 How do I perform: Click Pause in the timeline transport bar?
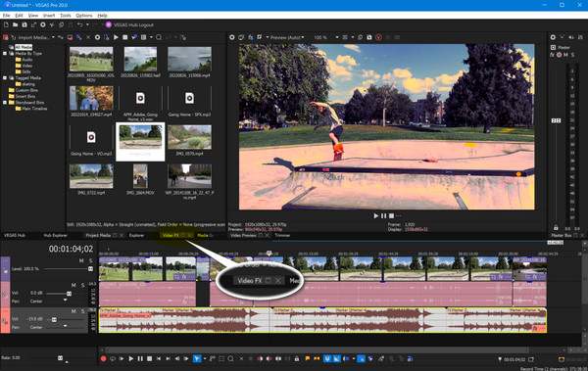tap(140, 358)
